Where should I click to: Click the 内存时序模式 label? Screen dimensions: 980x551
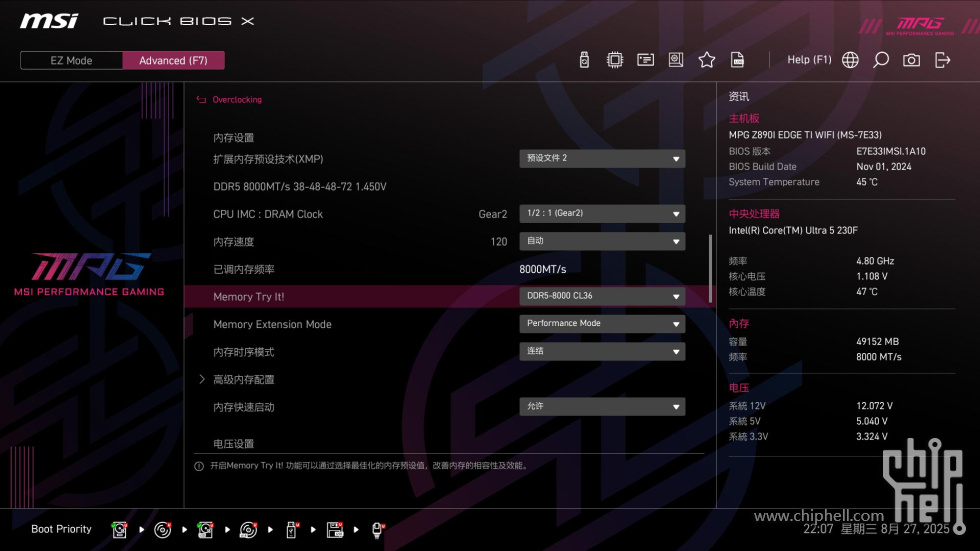pos(244,352)
